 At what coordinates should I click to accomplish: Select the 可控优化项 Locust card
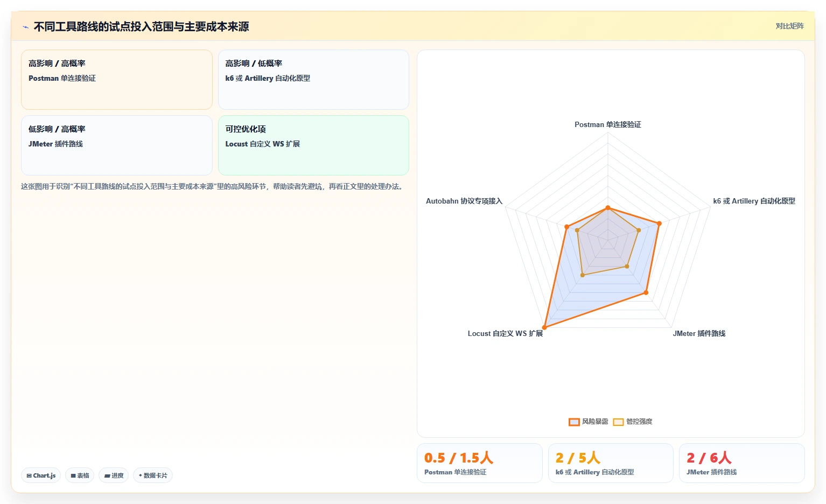pos(313,145)
